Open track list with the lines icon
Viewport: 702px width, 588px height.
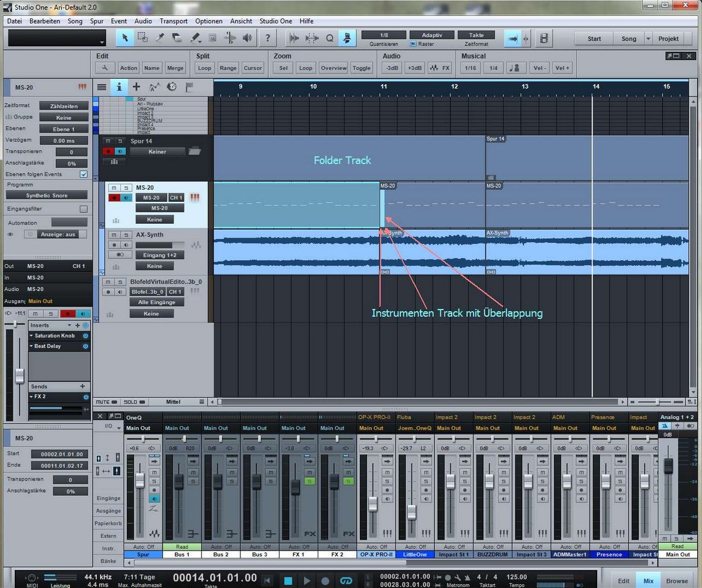(x=102, y=87)
